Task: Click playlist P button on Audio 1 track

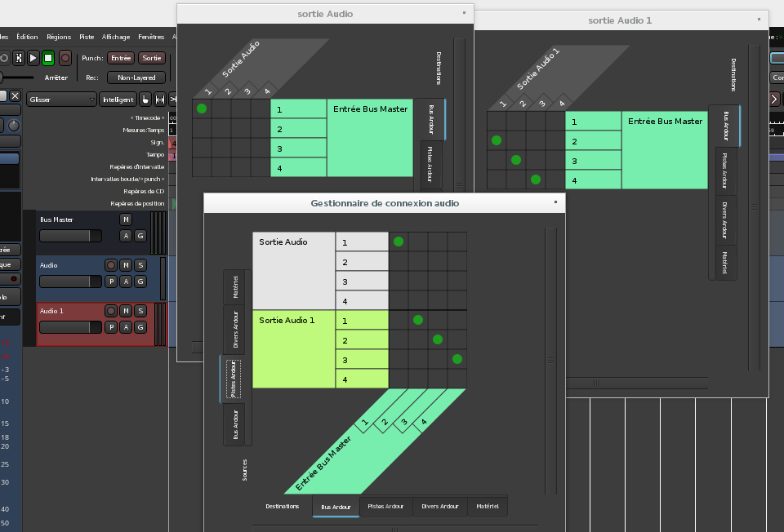Action: click(111, 327)
